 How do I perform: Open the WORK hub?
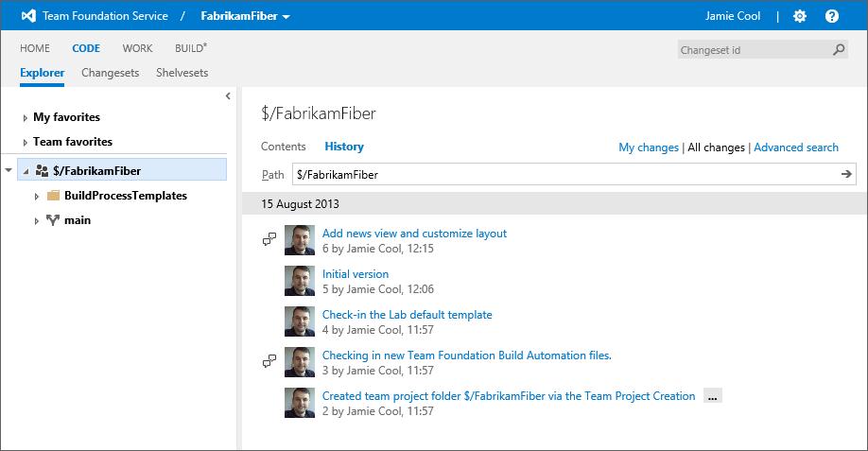click(x=137, y=48)
